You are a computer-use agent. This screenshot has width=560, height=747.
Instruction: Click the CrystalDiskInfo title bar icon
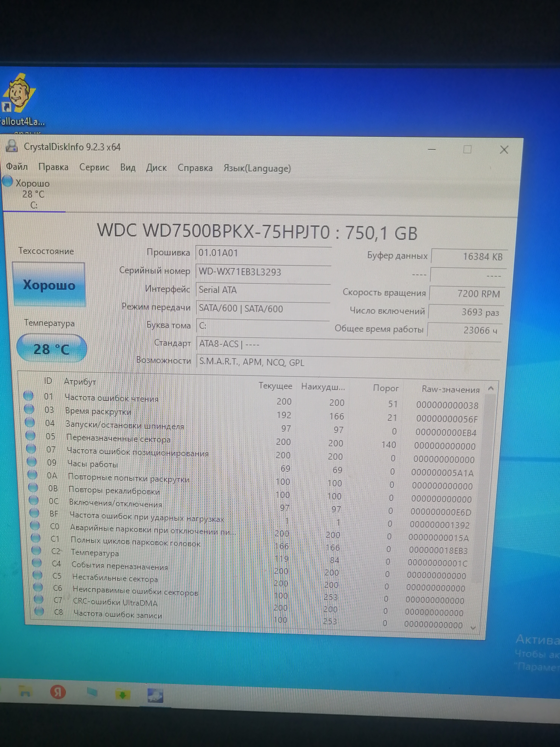[11, 146]
